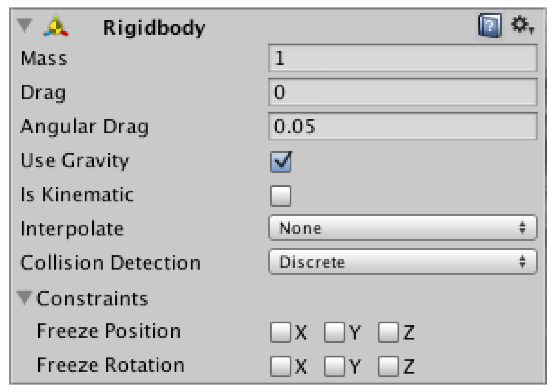Click the Drag value field

pyautogui.click(x=402, y=92)
